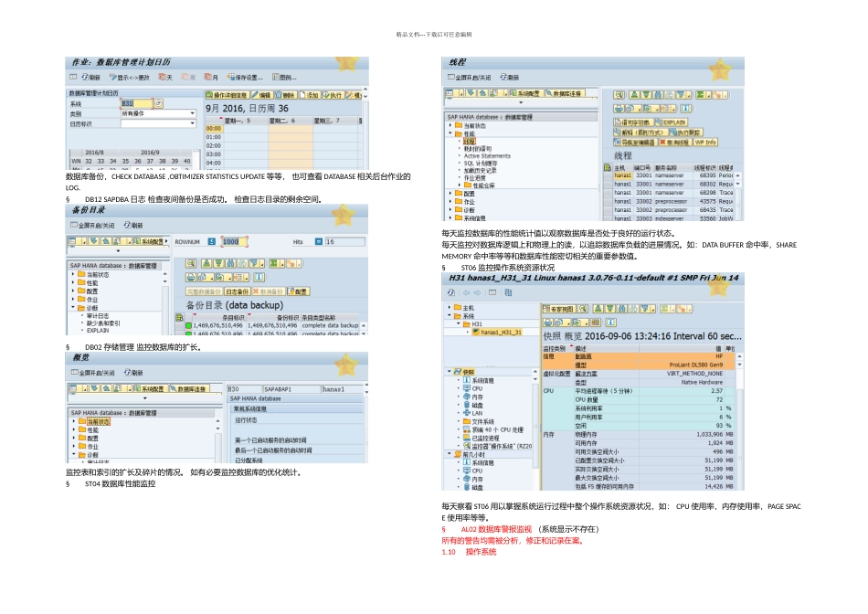Click the print icon in 备份目录 toolbar

pyautogui.click(x=190, y=278)
